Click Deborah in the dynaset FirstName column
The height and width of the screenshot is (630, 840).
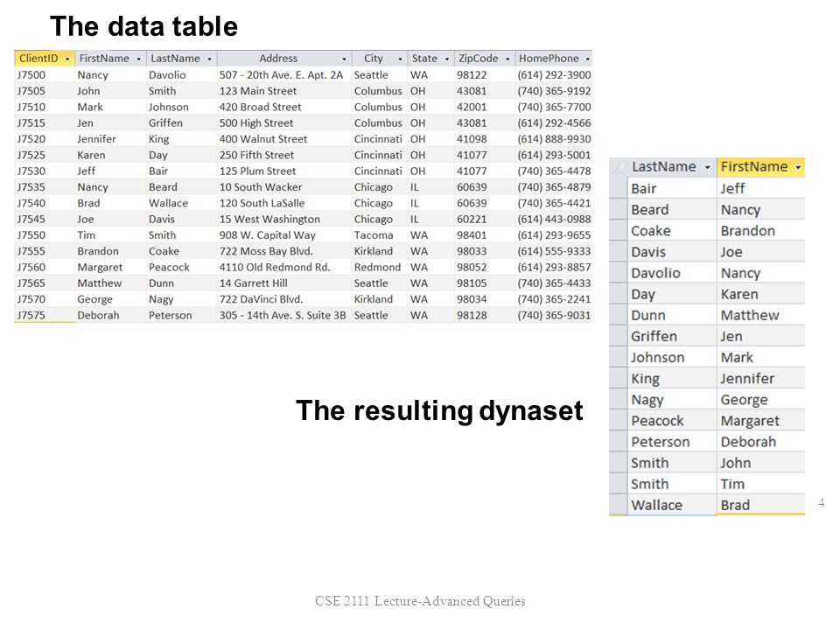point(748,442)
